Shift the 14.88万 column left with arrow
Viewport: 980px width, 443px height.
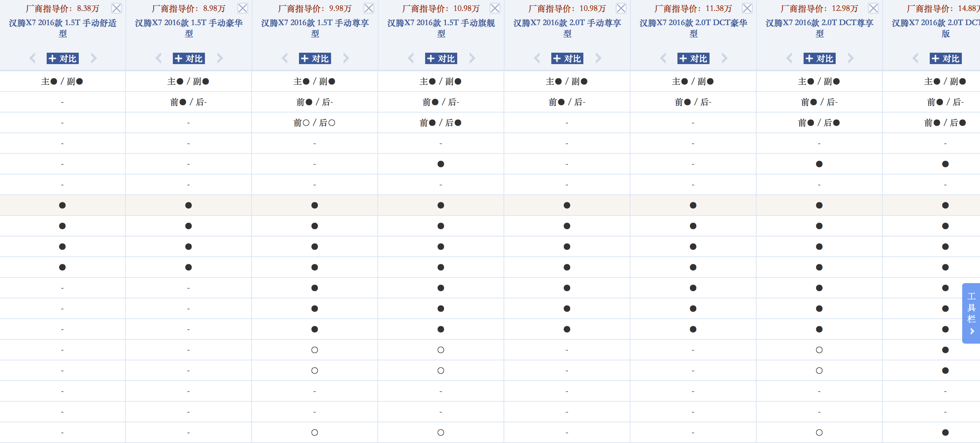[916, 58]
